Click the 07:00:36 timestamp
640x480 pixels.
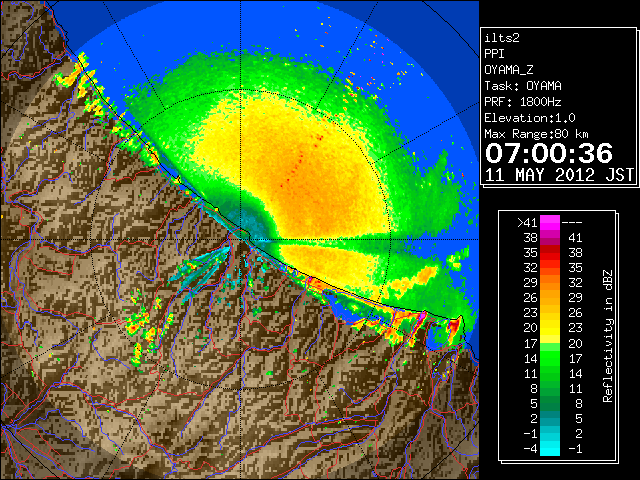click(549, 153)
